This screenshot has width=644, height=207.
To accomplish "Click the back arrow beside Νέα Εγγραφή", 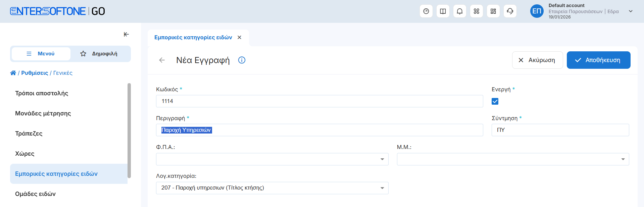I will pyautogui.click(x=162, y=60).
